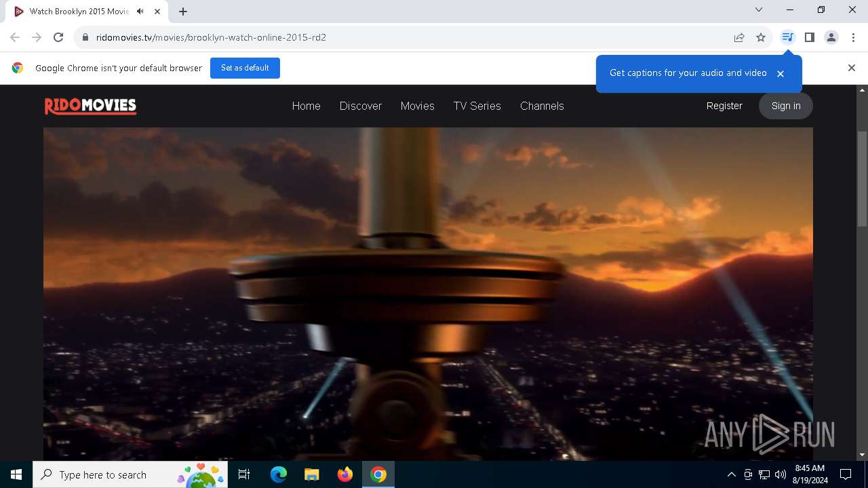Viewport: 868px width, 488px height.
Task: Dismiss the default browser infobar
Action: tap(852, 68)
